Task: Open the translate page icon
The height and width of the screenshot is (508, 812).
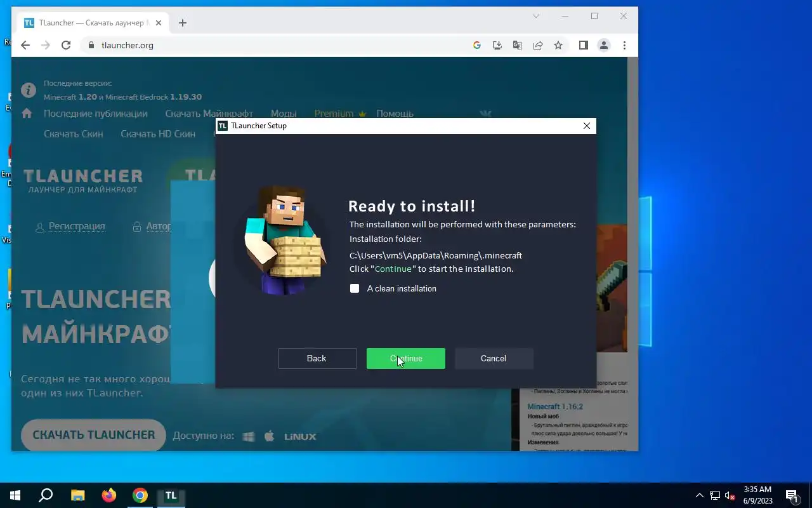Action: coord(518,45)
